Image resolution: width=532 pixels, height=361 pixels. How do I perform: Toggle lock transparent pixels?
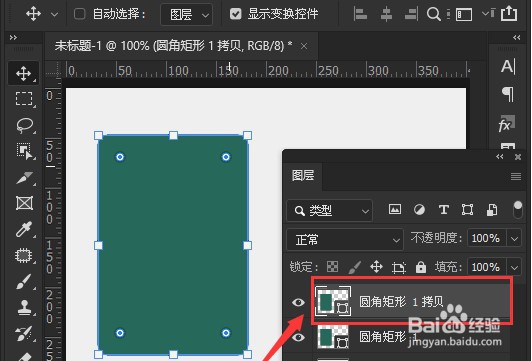[x=332, y=267]
